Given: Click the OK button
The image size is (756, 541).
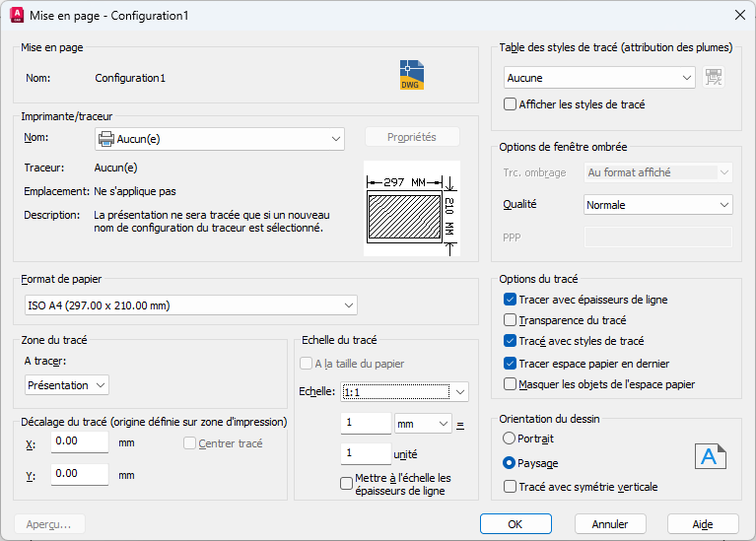Looking at the screenshot, I should pyautogui.click(x=515, y=524).
